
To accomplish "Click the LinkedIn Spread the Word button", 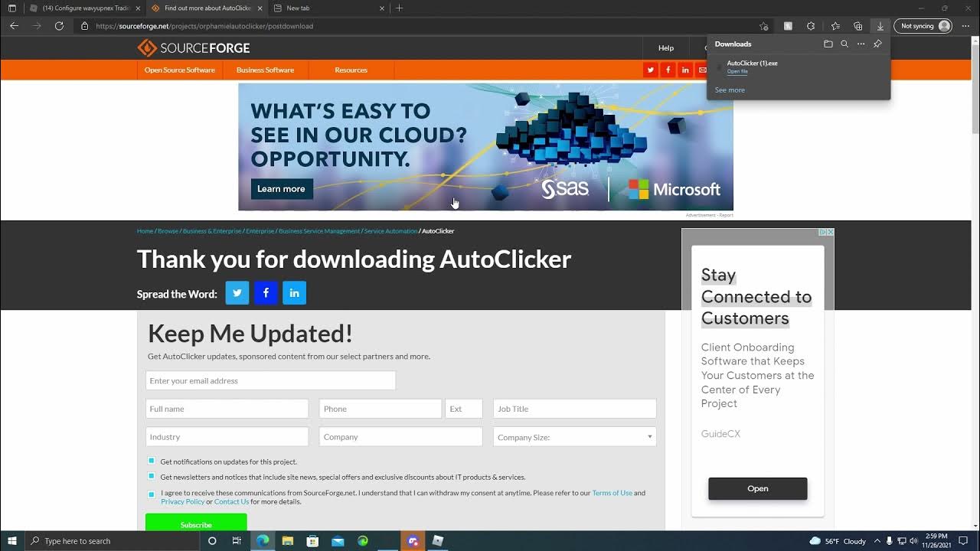I will [x=294, y=293].
